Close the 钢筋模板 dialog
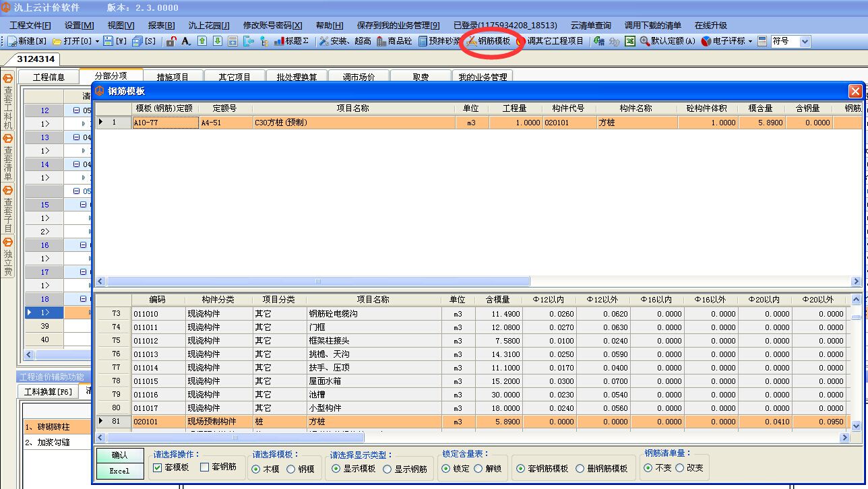The height and width of the screenshot is (489, 868). [855, 91]
